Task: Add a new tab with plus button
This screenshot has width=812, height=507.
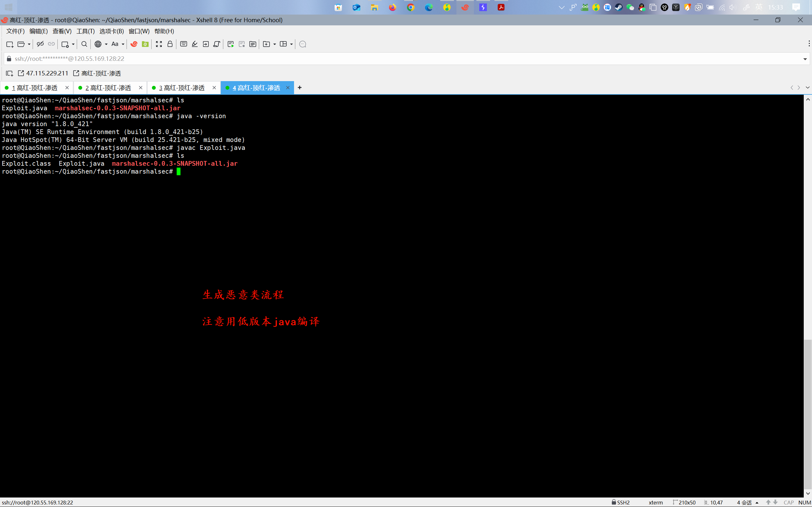Action: coord(300,87)
